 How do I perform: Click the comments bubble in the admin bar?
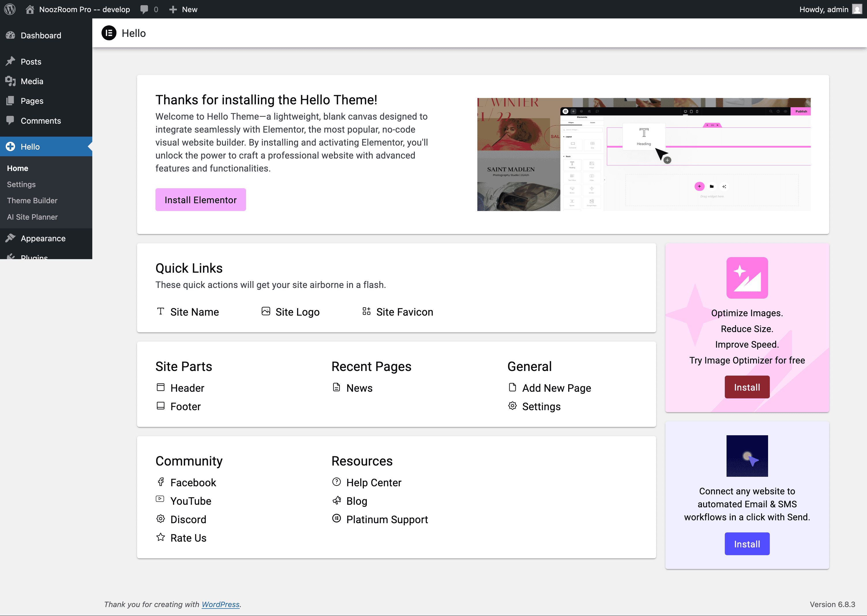click(x=144, y=9)
